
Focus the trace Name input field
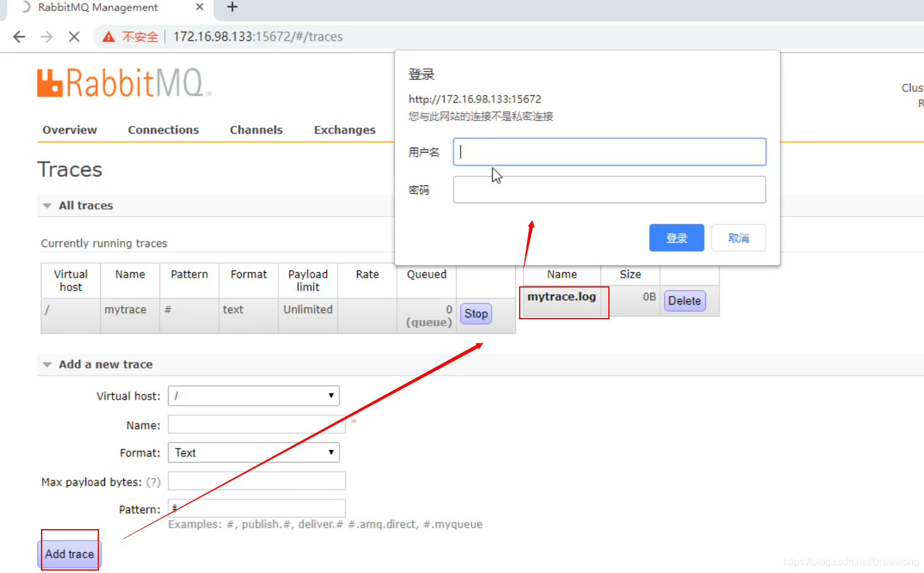click(256, 424)
